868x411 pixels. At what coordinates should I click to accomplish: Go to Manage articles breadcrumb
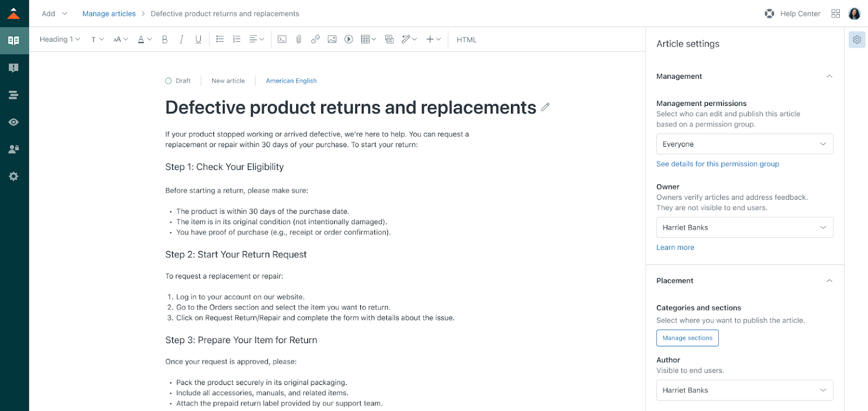109,14
